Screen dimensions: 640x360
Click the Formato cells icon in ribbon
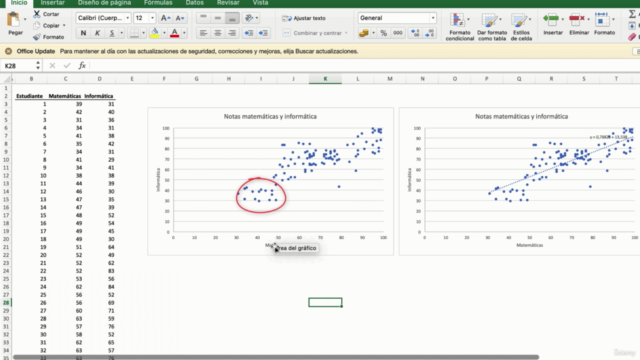602,19
